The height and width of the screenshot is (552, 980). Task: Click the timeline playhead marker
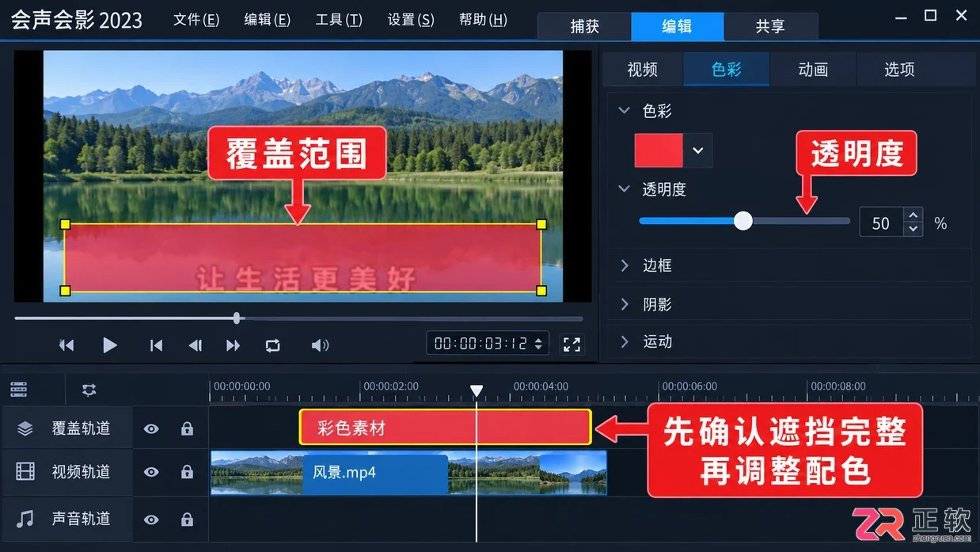click(477, 390)
